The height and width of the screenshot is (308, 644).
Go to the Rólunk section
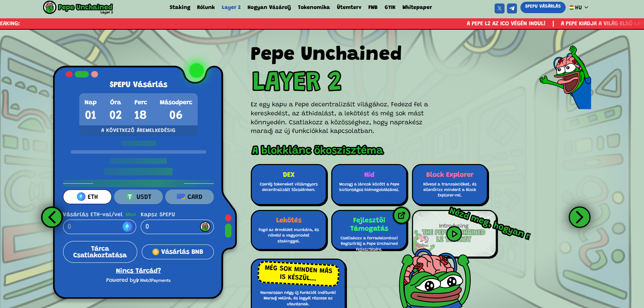tap(206, 7)
